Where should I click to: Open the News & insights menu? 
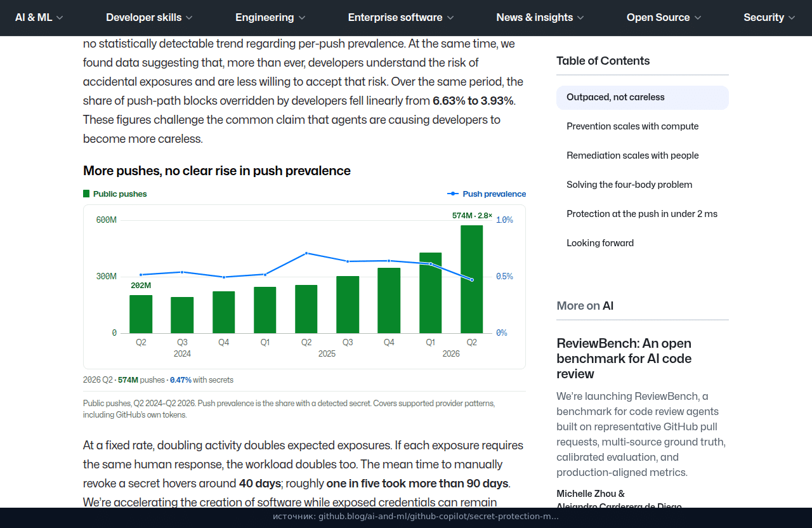[x=540, y=18]
